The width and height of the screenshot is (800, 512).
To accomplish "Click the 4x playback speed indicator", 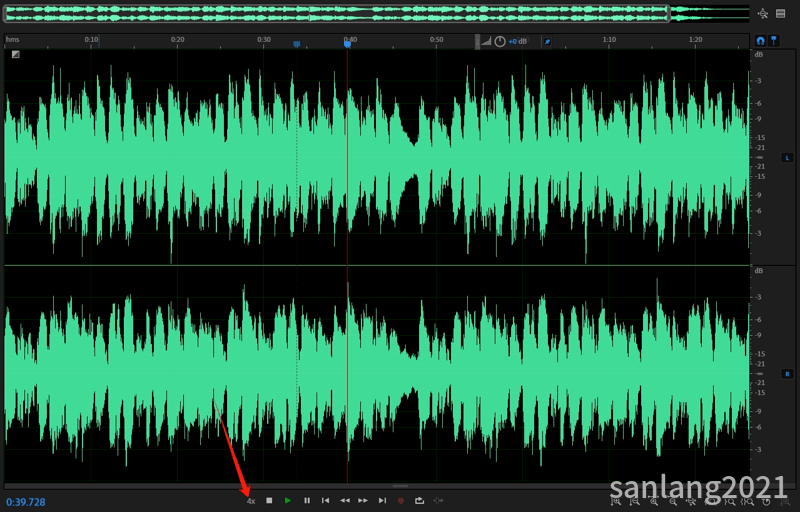I will click(x=251, y=500).
